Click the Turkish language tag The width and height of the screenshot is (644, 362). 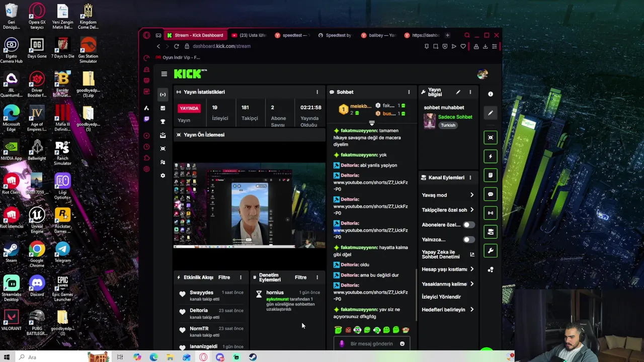pos(448,125)
